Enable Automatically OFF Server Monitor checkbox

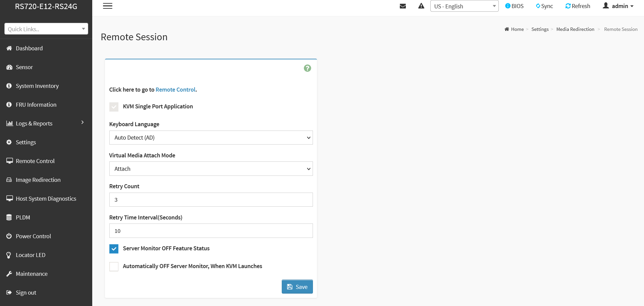pos(114,266)
